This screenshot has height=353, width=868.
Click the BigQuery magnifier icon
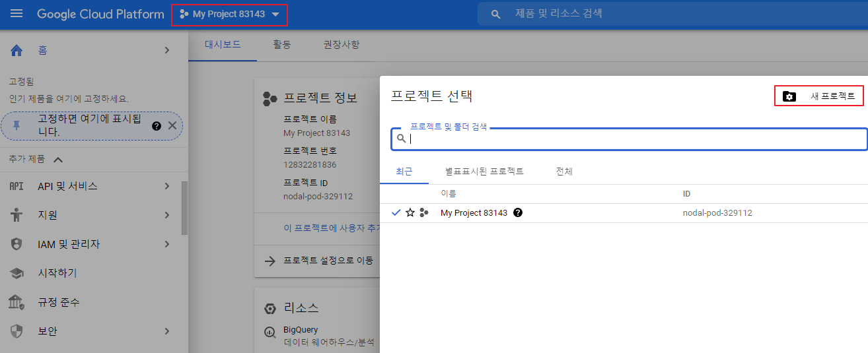tap(270, 333)
